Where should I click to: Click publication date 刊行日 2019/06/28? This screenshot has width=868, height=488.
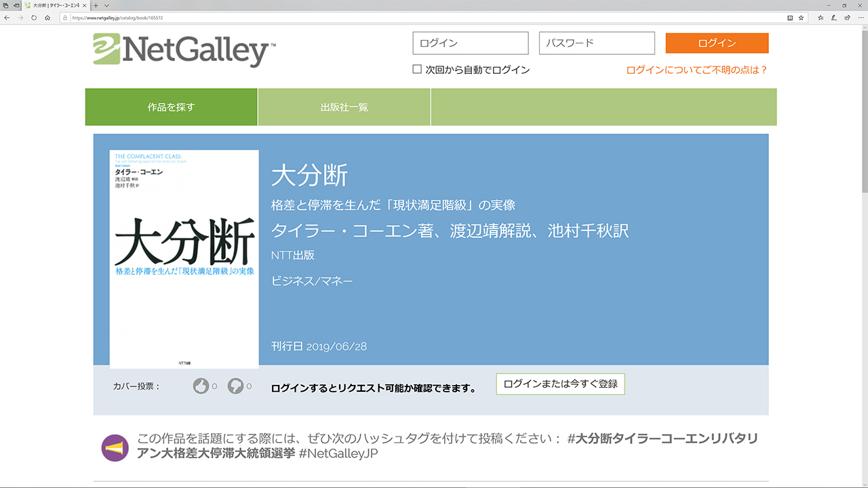[319, 346]
